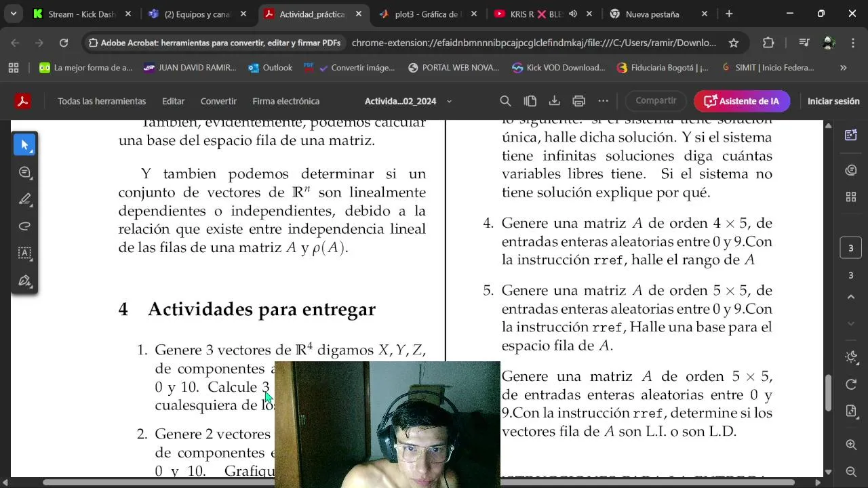
Task: Open 'La mejor forma de a...' bookmark
Action: click(x=85, y=68)
